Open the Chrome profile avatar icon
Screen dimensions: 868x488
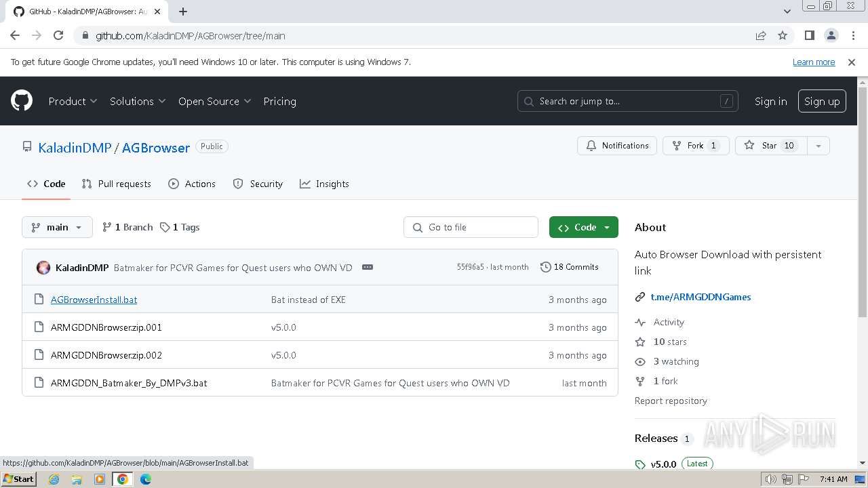831,35
